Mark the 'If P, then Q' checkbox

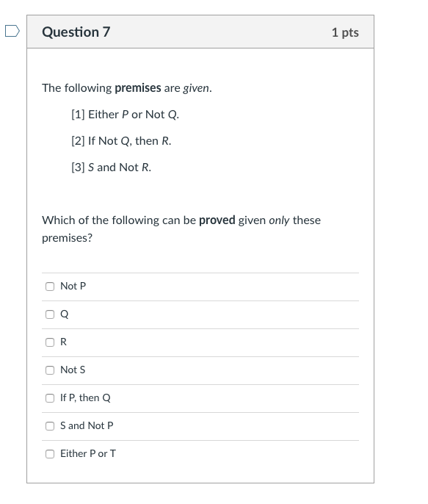coord(50,398)
